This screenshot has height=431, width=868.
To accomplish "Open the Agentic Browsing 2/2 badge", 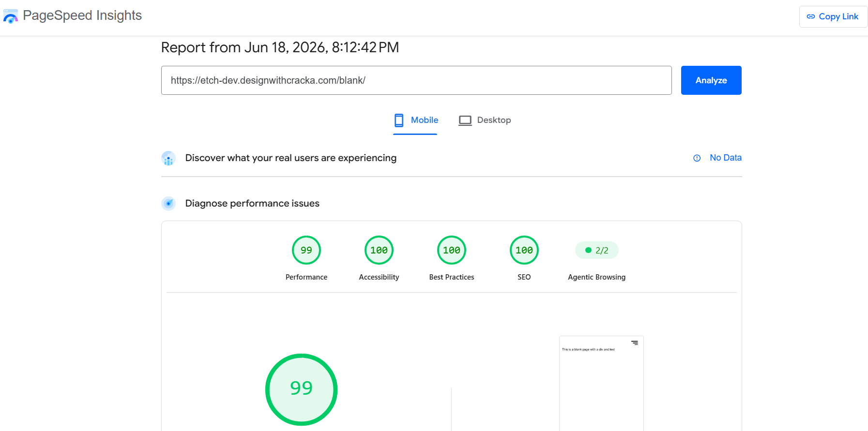I will pos(597,250).
